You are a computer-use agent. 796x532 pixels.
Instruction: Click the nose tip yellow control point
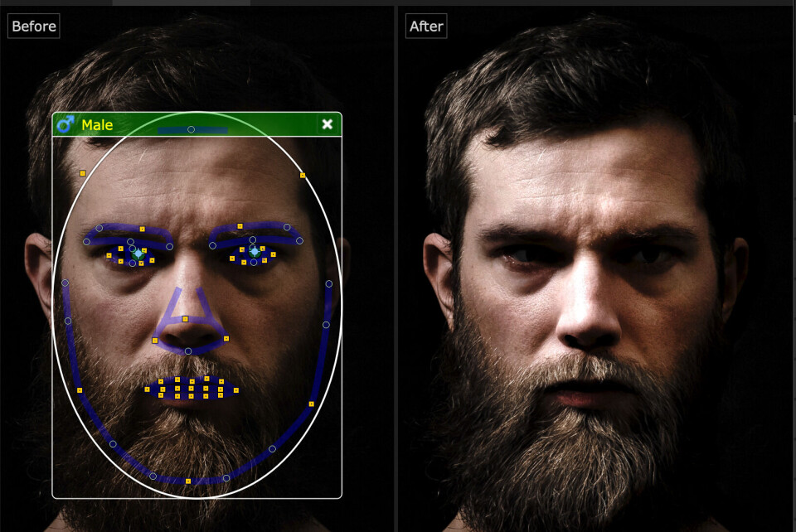(x=185, y=319)
